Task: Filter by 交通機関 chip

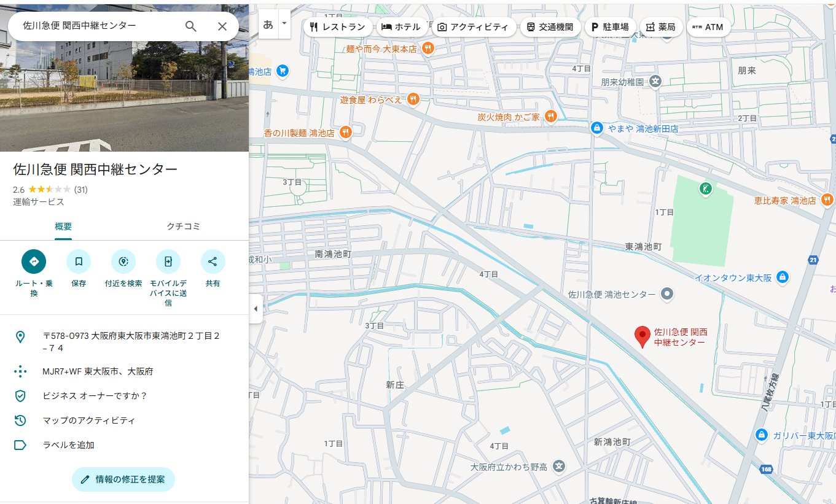Action: (550, 27)
